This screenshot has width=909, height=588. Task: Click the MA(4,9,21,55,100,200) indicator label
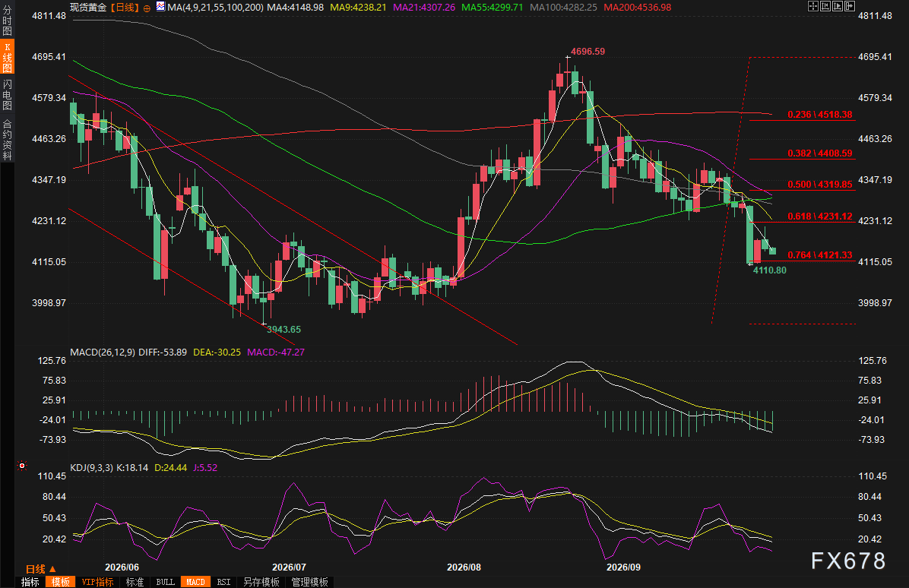(x=215, y=8)
